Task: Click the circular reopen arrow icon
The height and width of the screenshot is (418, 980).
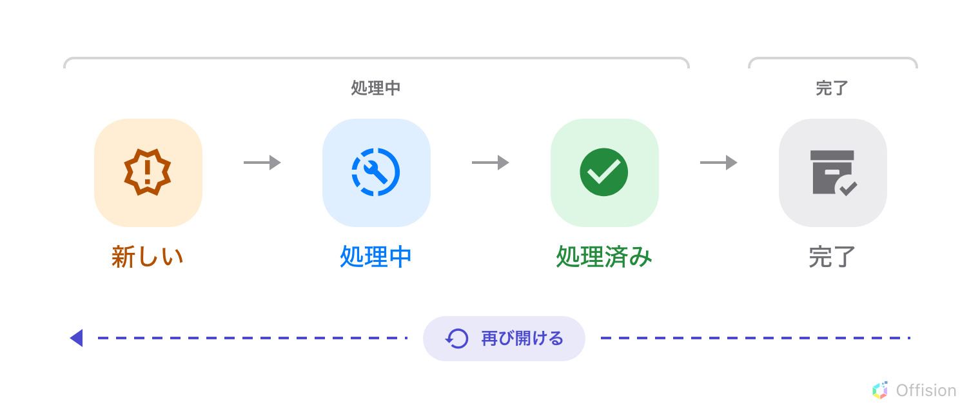Action: (457, 339)
